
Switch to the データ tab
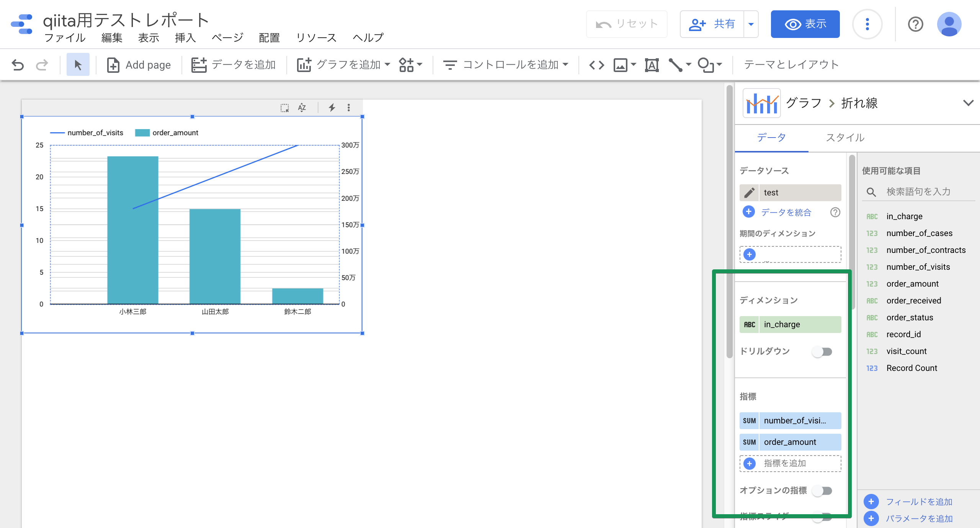[771, 138]
